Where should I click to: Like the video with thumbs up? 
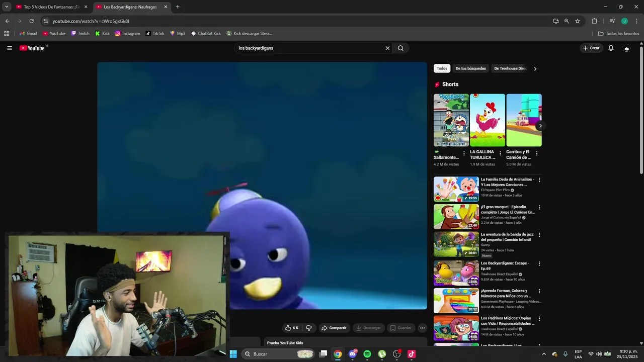coord(292,328)
